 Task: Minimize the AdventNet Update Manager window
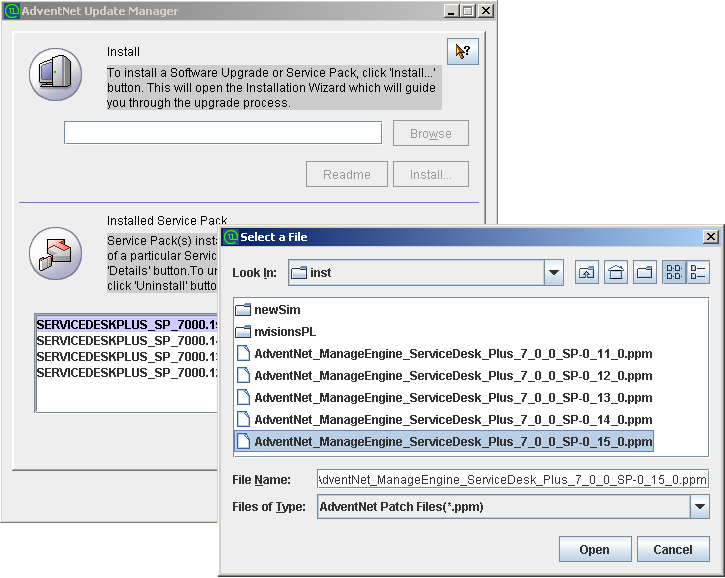(x=451, y=11)
